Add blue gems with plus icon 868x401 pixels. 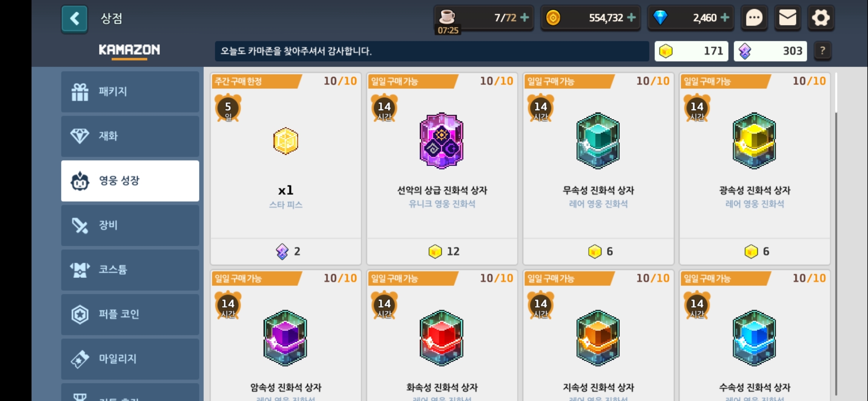tap(725, 17)
